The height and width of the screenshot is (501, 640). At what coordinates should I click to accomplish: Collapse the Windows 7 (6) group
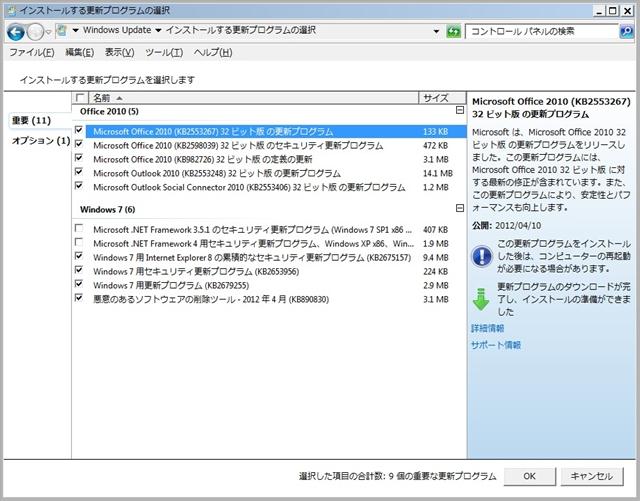(x=460, y=208)
